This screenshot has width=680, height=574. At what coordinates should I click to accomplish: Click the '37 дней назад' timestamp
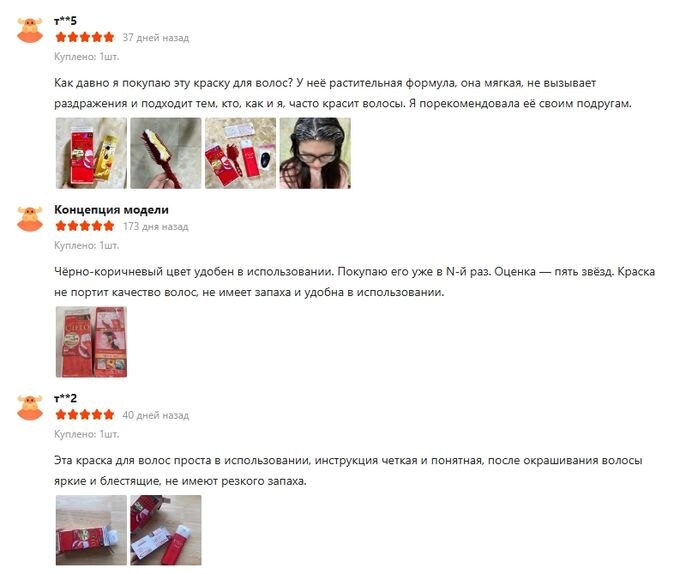click(156, 38)
